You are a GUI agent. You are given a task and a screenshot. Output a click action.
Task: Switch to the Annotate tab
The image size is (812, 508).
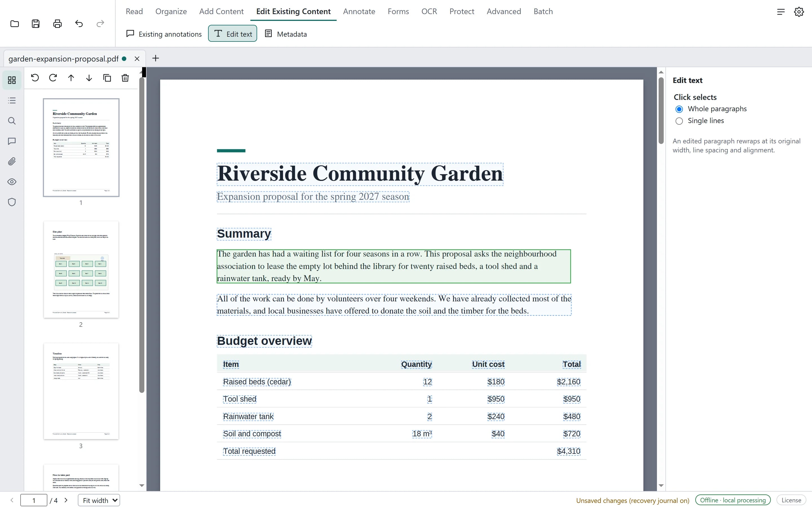click(359, 11)
